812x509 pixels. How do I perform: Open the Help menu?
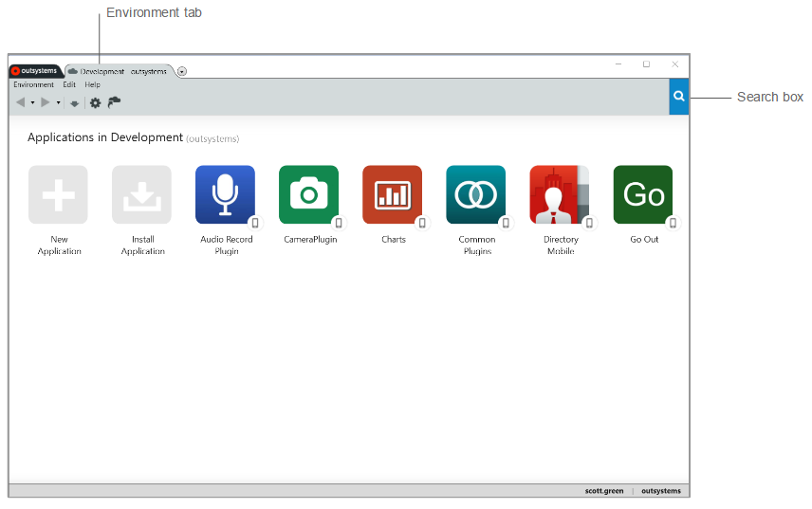coord(92,84)
